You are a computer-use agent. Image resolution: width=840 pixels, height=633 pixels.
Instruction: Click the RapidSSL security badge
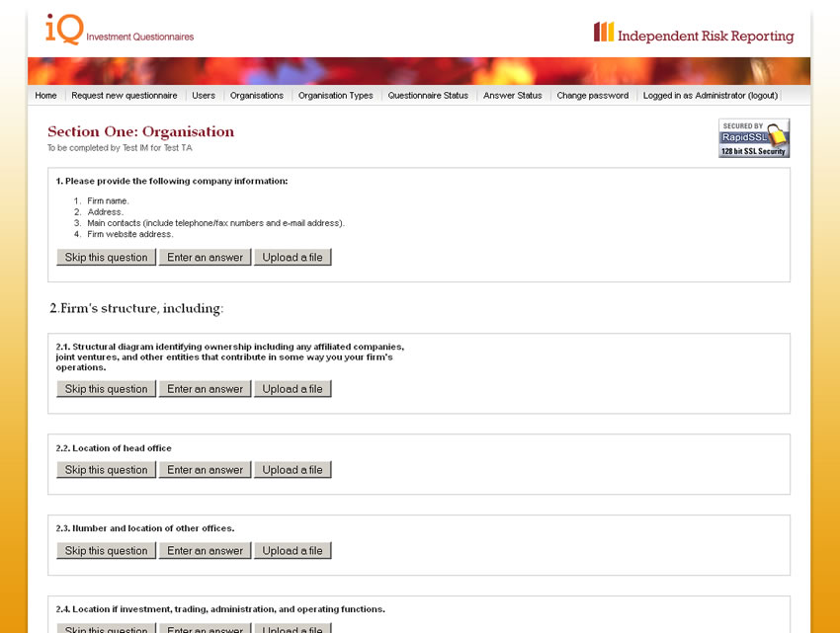tap(754, 138)
